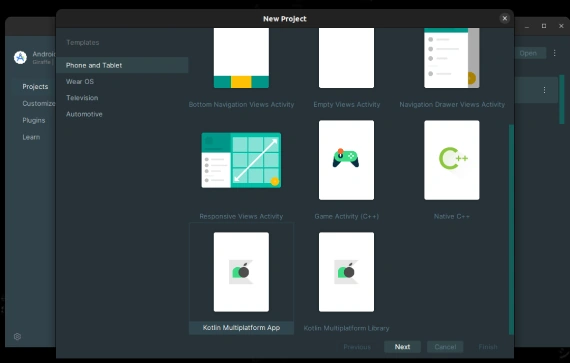Open Plugins in the welcome window
This screenshot has height=363, width=570.
pos(34,120)
